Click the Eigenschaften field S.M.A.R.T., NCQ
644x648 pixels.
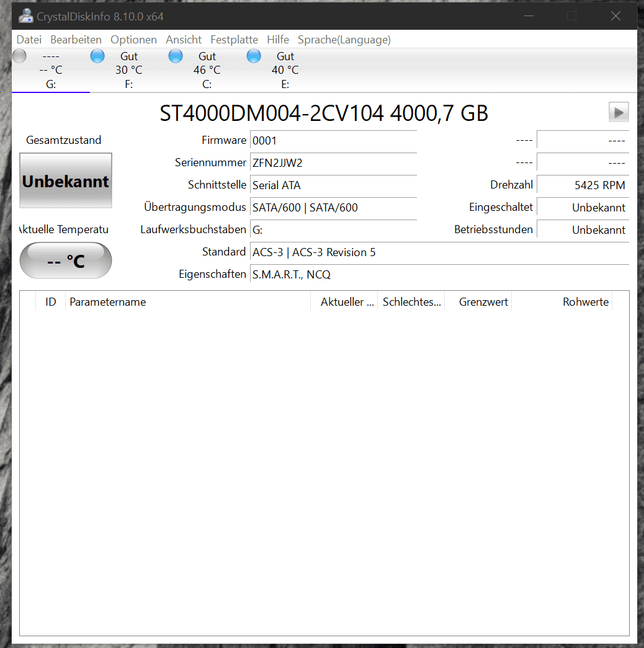point(440,274)
